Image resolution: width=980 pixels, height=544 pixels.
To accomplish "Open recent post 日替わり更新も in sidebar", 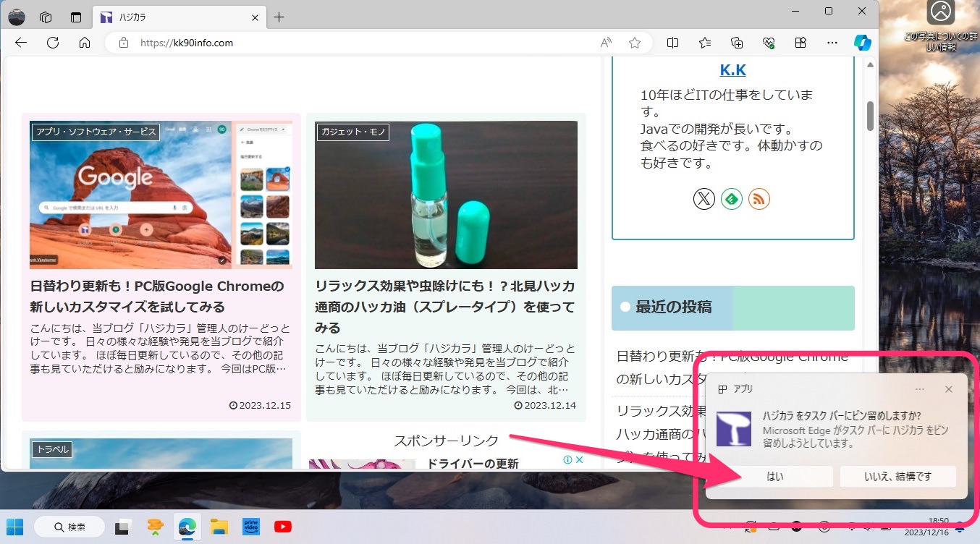I will [x=732, y=367].
